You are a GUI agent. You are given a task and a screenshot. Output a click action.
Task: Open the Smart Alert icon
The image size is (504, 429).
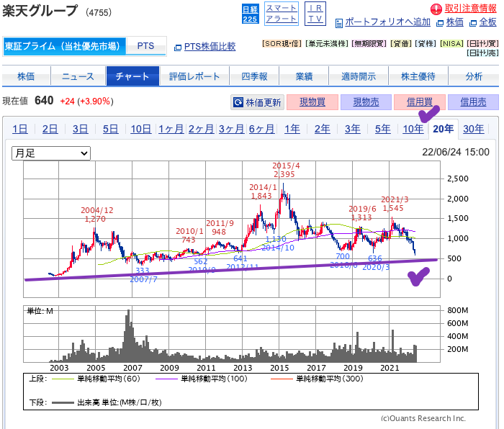(282, 14)
